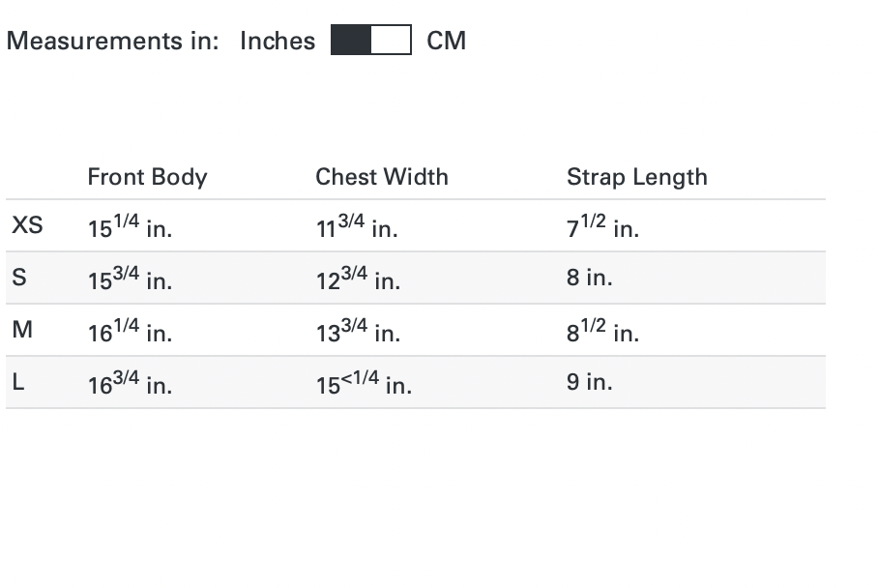Click L chest width 15<1/4 in. cell

pos(364,384)
